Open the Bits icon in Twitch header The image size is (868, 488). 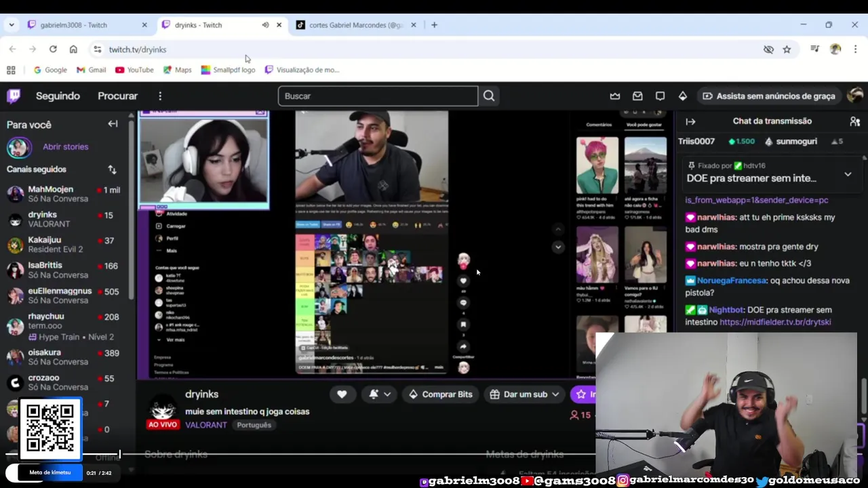683,96
